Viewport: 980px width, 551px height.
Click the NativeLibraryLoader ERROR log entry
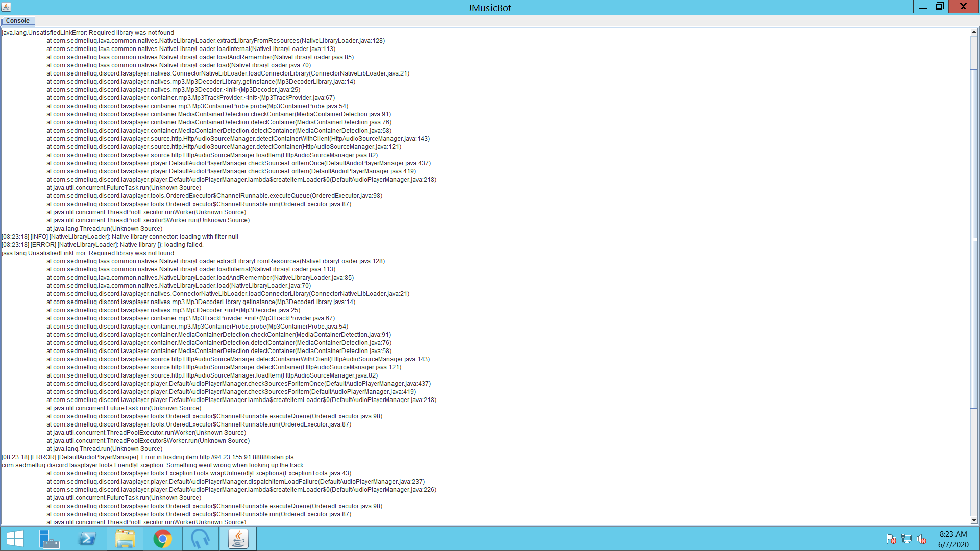103,245
